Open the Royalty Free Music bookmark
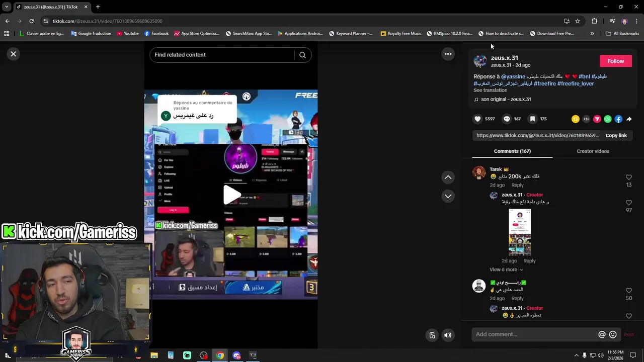This screenshot has width=644, height=362. [400, 34]
